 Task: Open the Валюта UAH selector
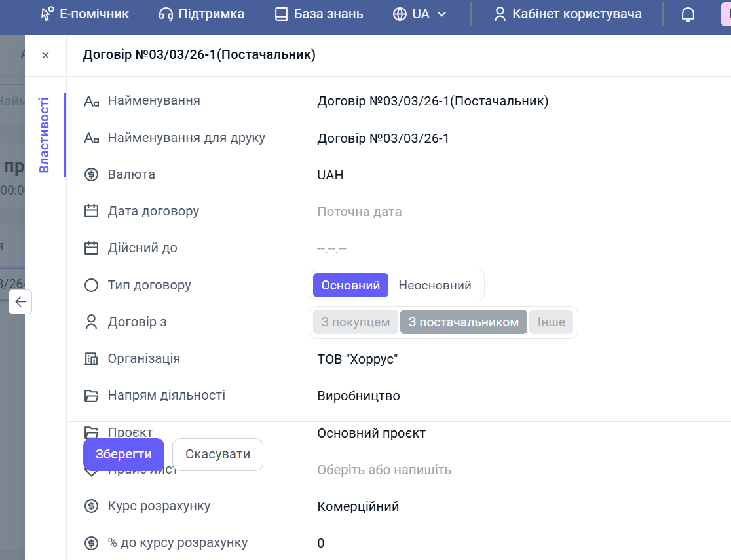pos(330,175)
